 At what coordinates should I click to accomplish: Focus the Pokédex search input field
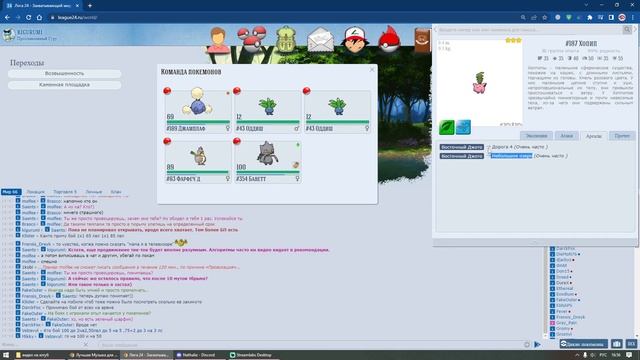(x=530, y=30)
